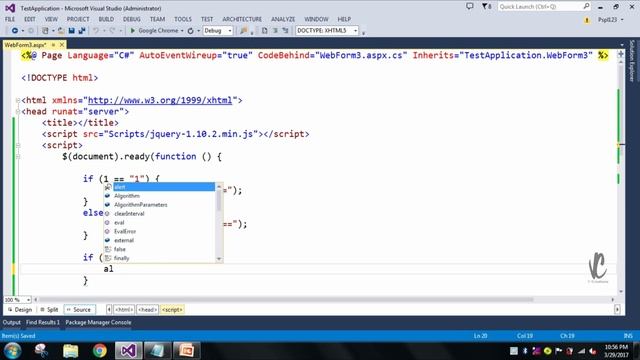Click the page icon left of DOCTYPE box
This screenshot has height=360, width=640.
tap(264, 31)
